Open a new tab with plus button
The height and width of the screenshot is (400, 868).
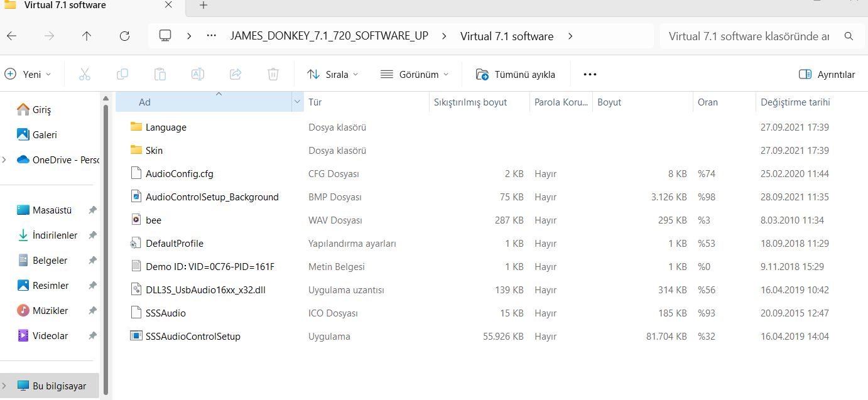[203, 5]
